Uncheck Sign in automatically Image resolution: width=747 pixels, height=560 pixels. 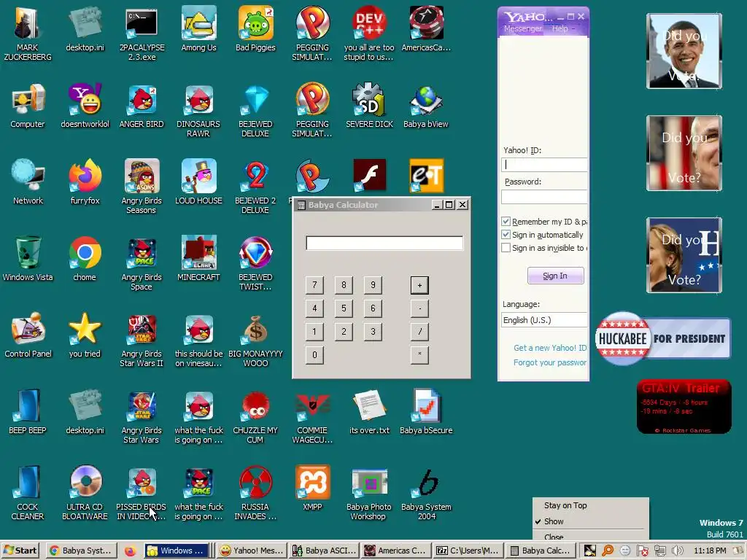[x=506, y=235]
